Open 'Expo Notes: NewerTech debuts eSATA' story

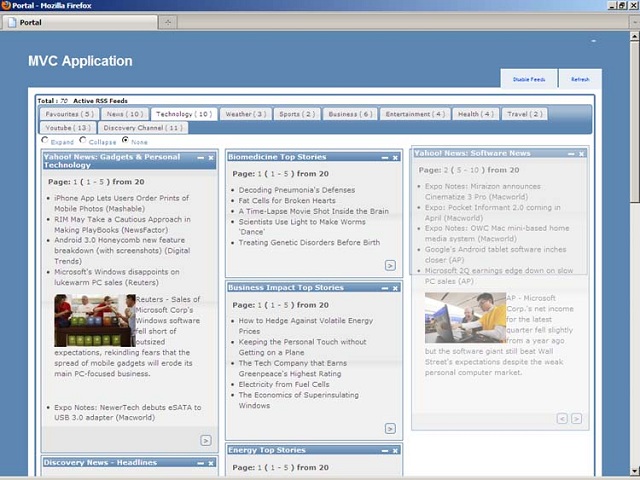pyautogui.click(x=128, y=413)
